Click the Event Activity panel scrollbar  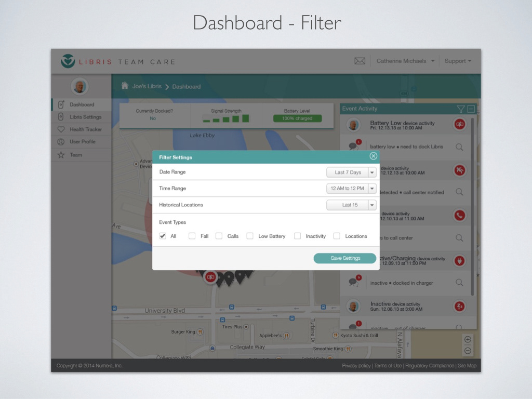[x=472, y=207]
